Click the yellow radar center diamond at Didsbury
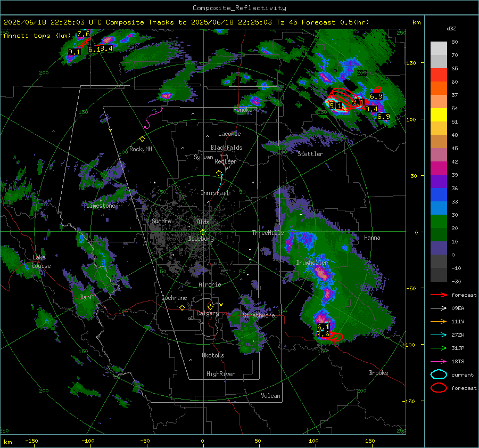Image resolution: width=479 pixels, height=448 pixels. click(203, 232)
